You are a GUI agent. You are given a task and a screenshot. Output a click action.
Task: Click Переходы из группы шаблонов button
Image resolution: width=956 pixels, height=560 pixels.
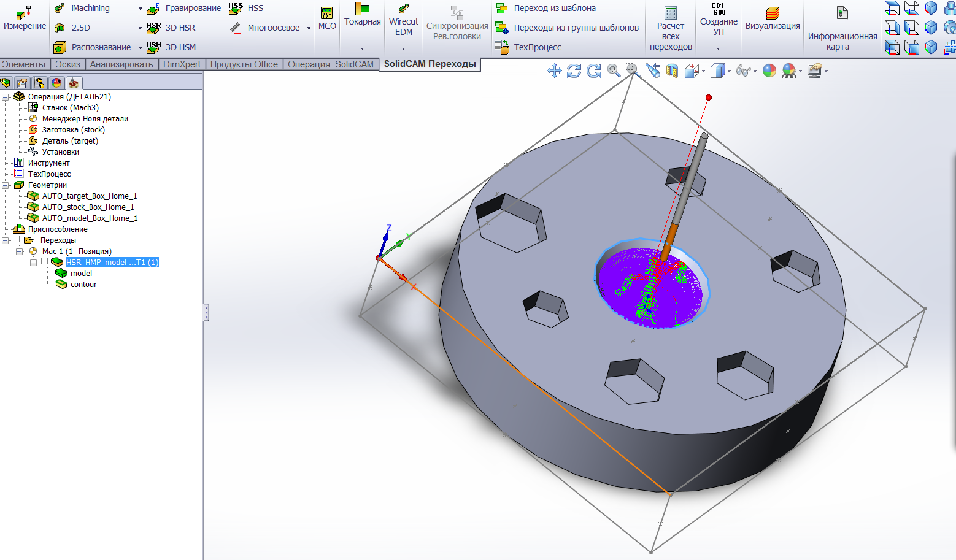(x=568, y=28)
